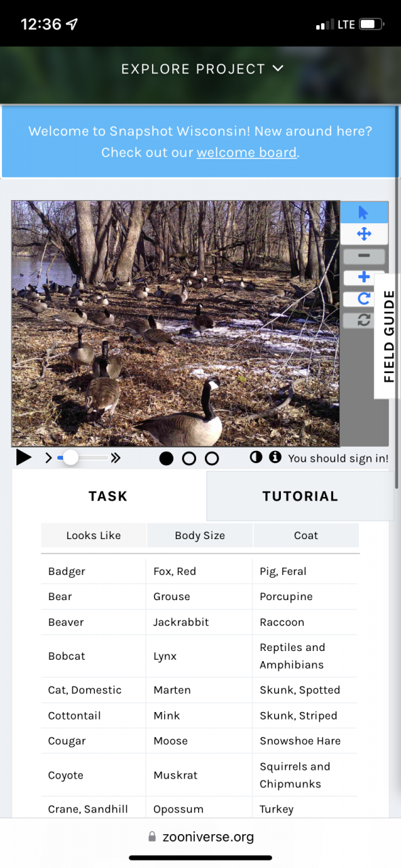Open the Looks Like filter

[94, 535]
